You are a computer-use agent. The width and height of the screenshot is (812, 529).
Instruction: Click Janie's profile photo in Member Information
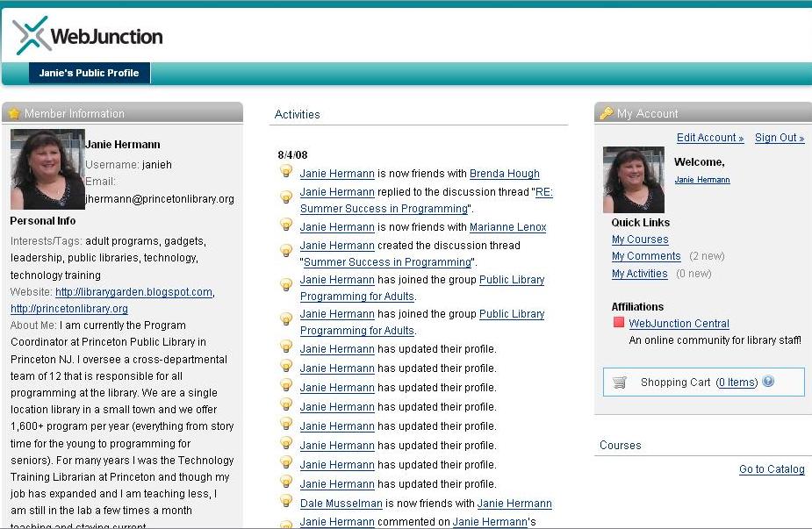point(47,169)
